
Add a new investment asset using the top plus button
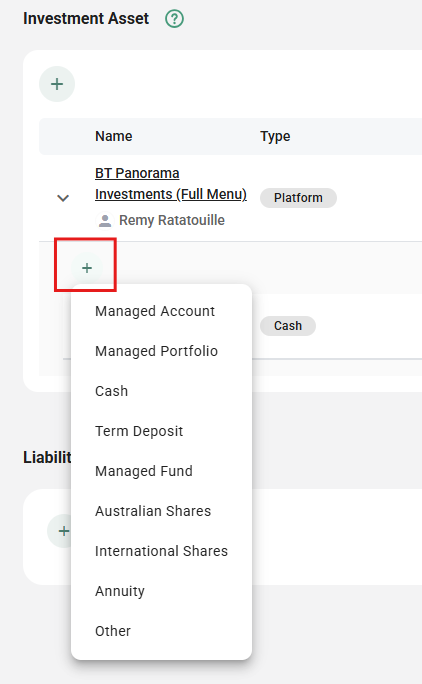[57, 84]
